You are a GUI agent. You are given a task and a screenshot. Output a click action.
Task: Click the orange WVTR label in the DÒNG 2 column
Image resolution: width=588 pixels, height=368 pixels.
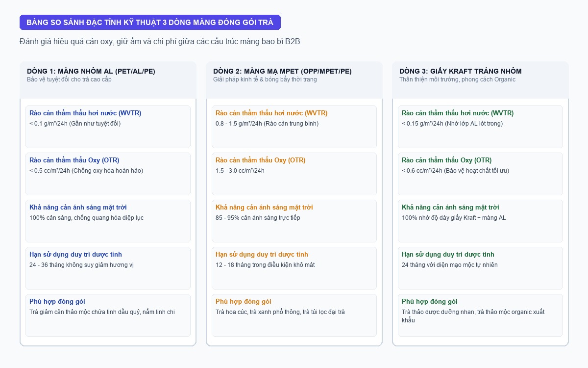pyautogui.click(x=271, y=113)
